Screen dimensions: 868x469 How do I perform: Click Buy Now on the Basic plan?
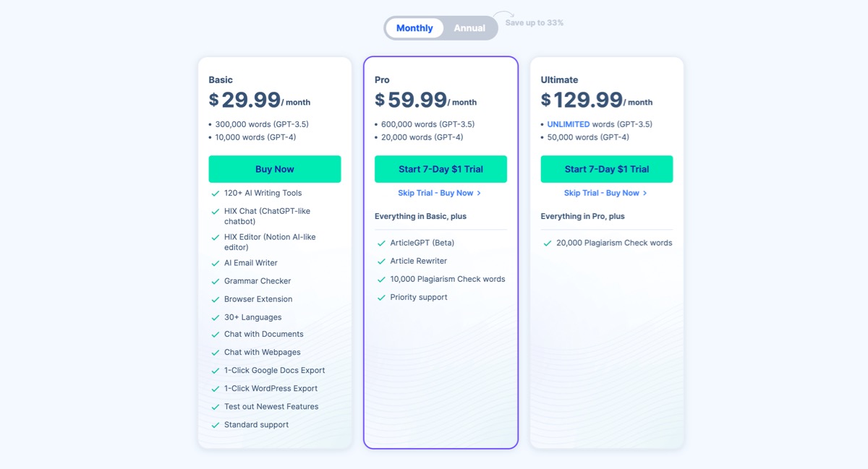click(275, 168)
